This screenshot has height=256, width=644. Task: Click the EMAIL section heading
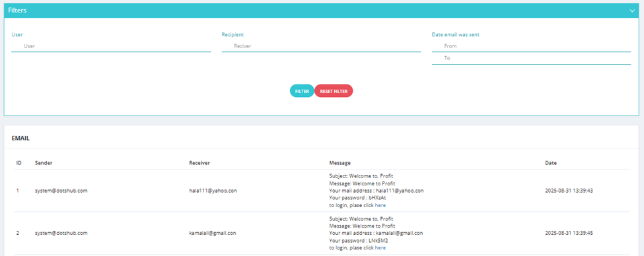click(x=20, y=139)
